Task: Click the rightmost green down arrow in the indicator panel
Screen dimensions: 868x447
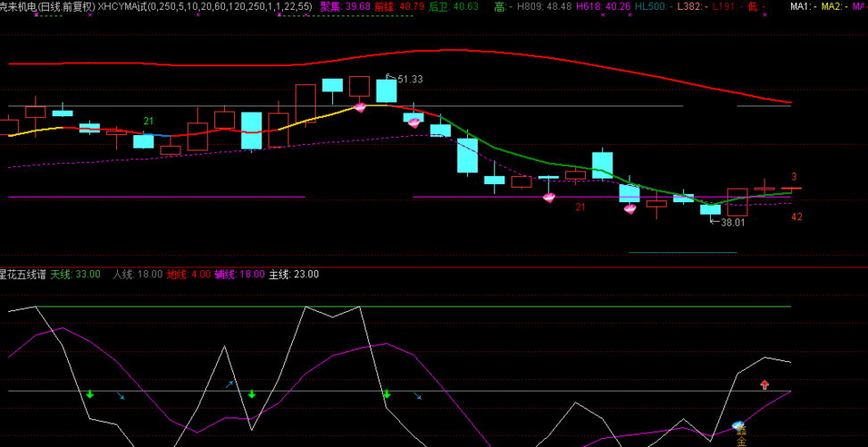Action: click(x=387, y=394)
